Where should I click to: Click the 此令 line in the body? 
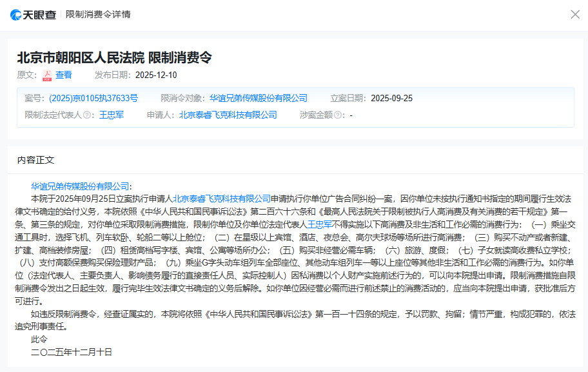pyautogui.click(x=39, y=339)
